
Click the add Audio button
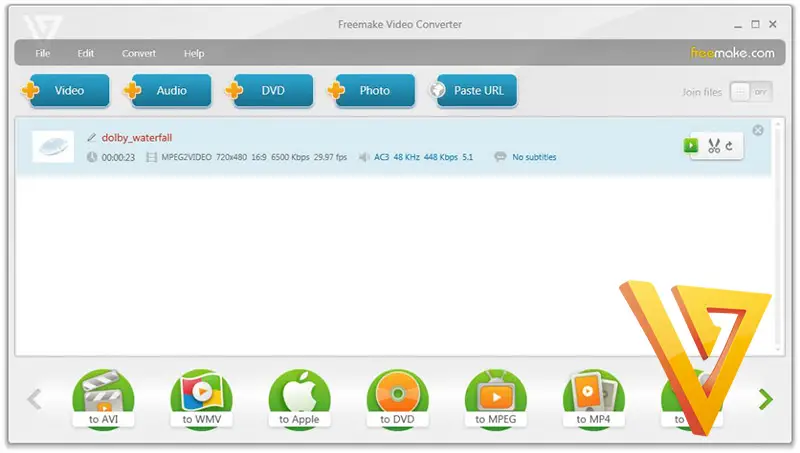click(x=168, y=90)
